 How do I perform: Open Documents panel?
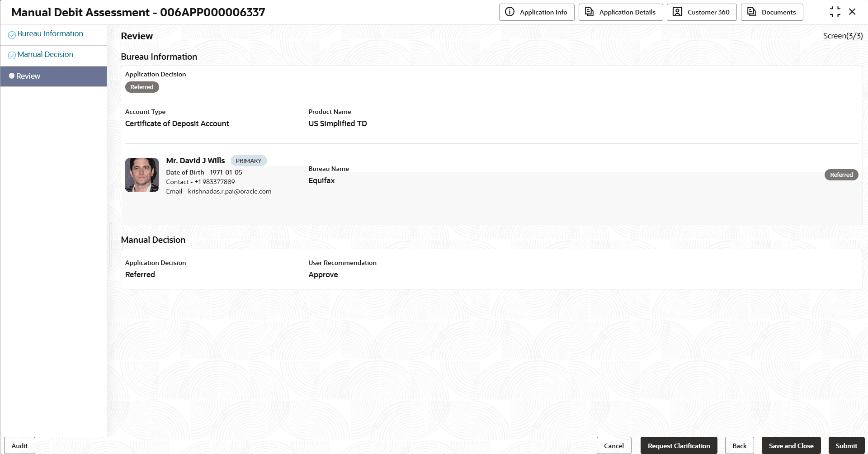(x=772, y=12)
